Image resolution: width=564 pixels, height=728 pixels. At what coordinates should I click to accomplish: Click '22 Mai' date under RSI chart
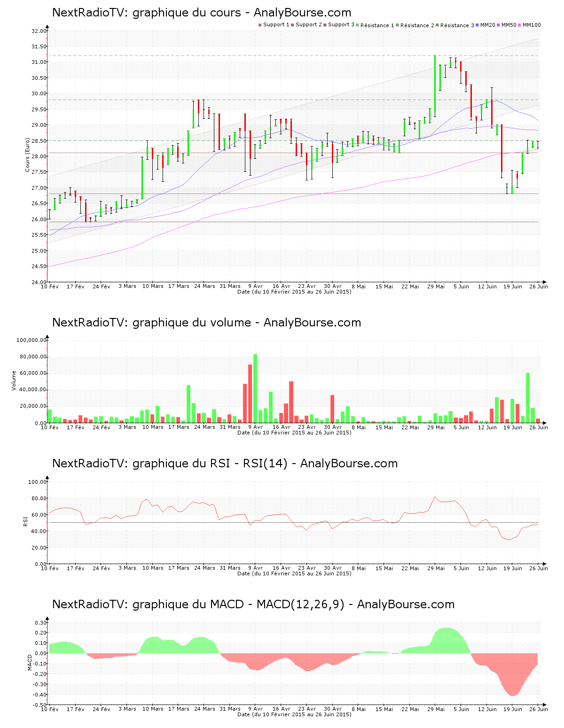410,568
